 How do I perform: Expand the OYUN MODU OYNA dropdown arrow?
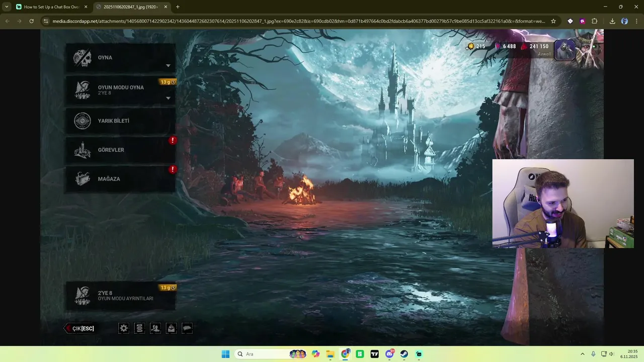[168, 98]
